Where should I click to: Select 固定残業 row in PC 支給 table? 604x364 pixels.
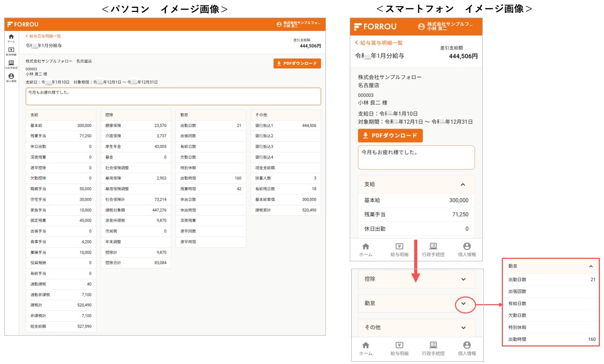(x=61, y=220)
